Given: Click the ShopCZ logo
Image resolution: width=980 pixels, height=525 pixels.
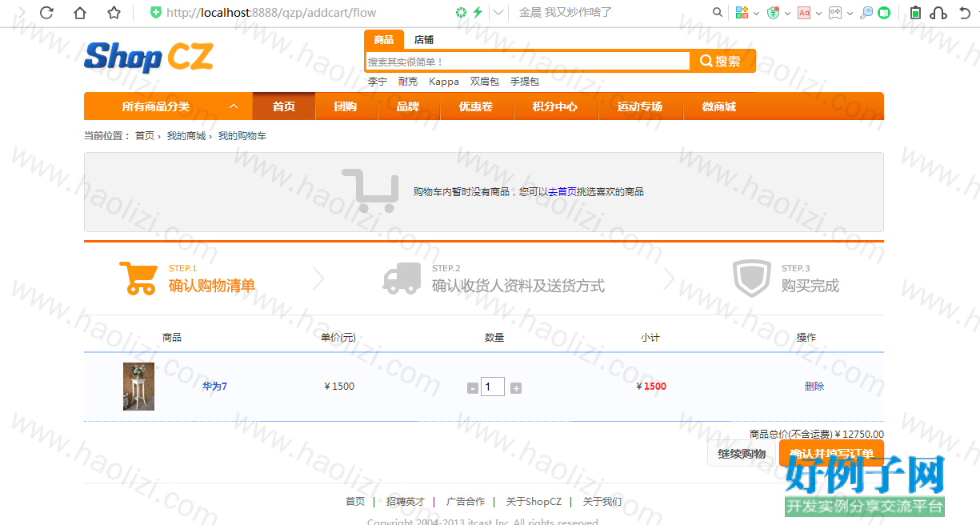Looking at the screenshot, I should [x=149, y=57].
